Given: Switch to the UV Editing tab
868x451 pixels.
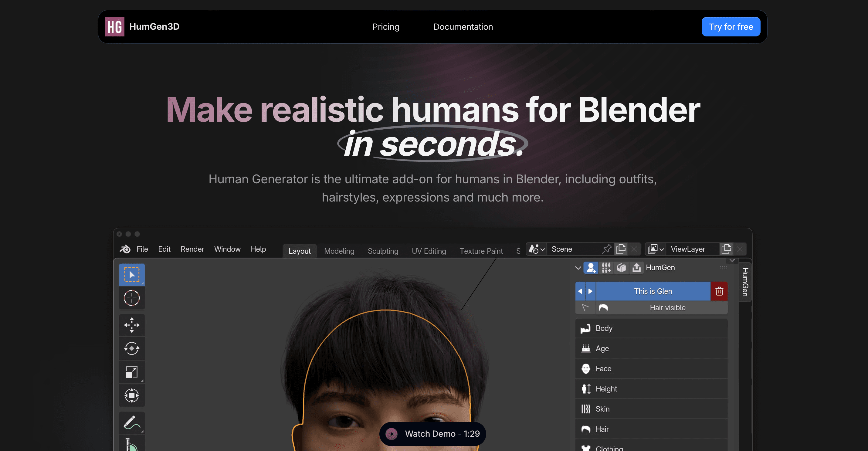Looking at the screenshot, I should point(429,251).
